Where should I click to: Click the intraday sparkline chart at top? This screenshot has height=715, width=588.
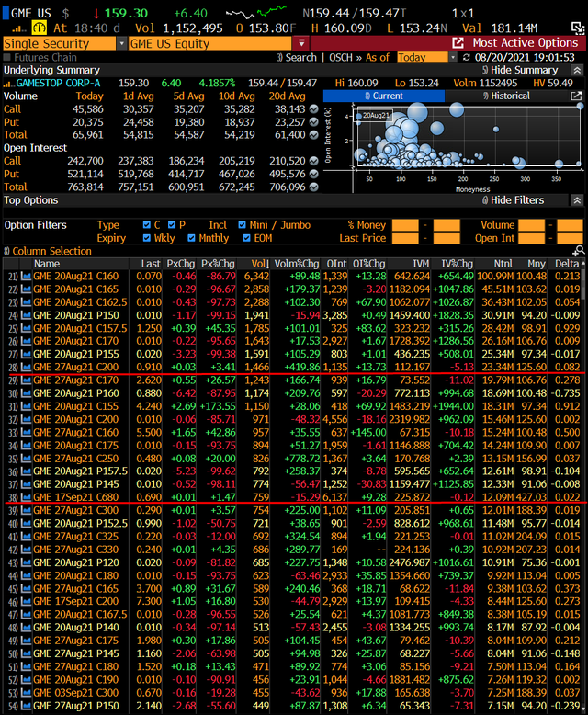tap(256, 13)
